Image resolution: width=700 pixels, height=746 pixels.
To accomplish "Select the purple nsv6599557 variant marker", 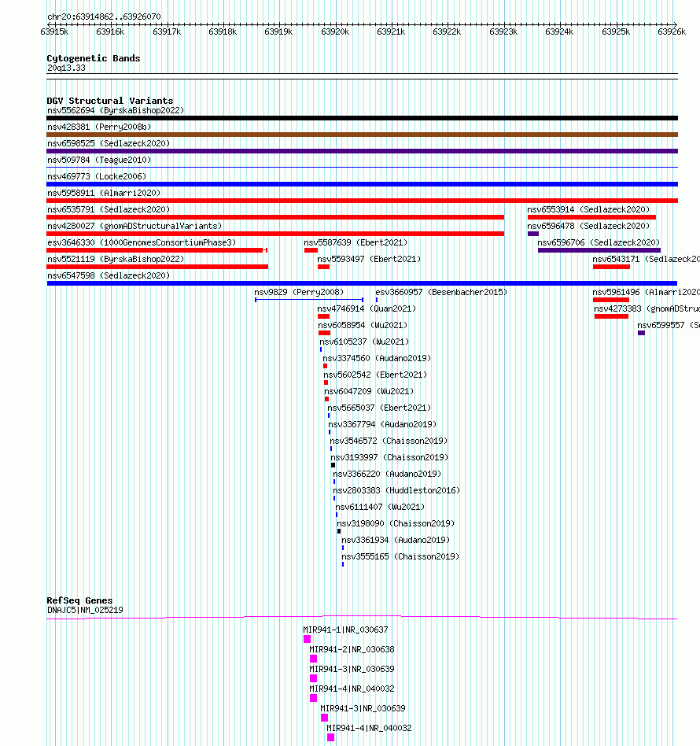I will click(642, 333).
